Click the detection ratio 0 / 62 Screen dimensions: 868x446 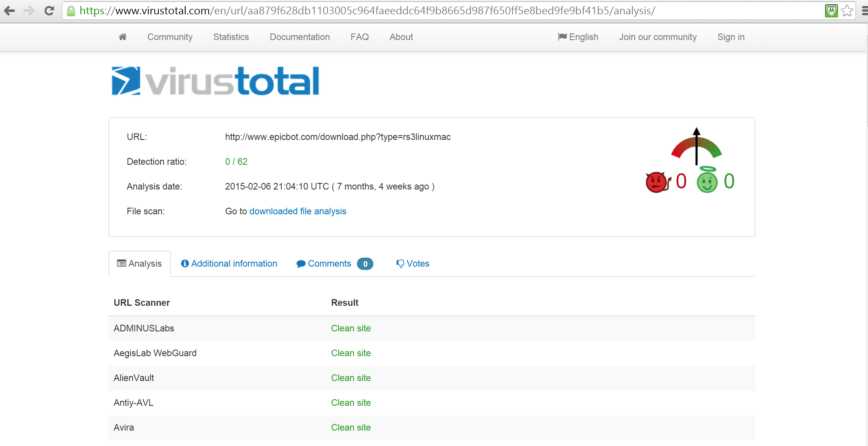pos(236,161)
